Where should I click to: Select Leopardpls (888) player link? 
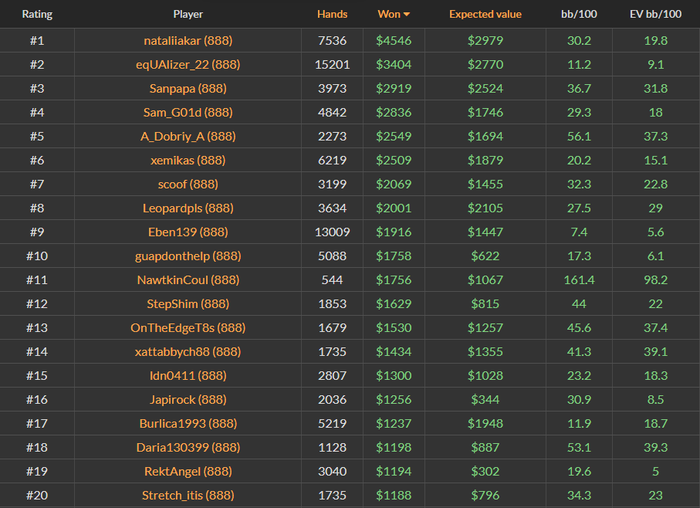point(188,209)
